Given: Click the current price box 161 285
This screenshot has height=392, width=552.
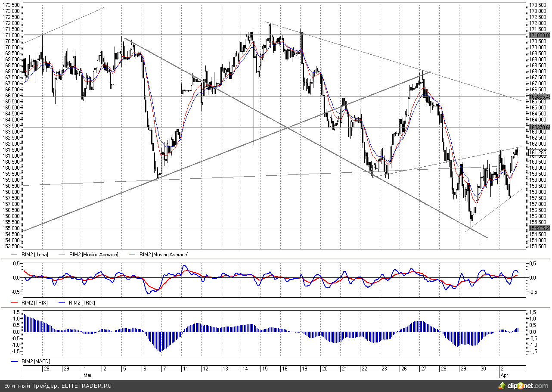Looking at the screenshot, I should 536,152.
